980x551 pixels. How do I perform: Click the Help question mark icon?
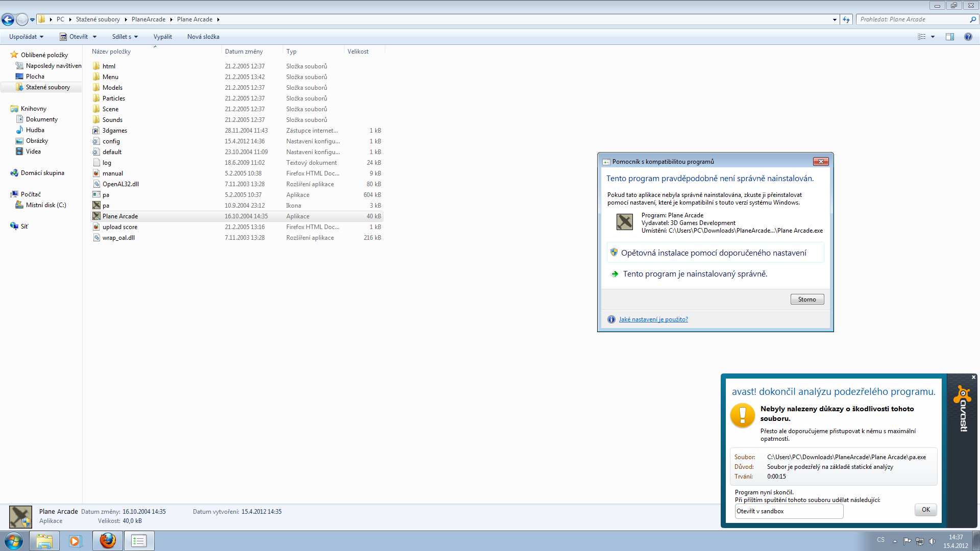click(x=968, y=37)
